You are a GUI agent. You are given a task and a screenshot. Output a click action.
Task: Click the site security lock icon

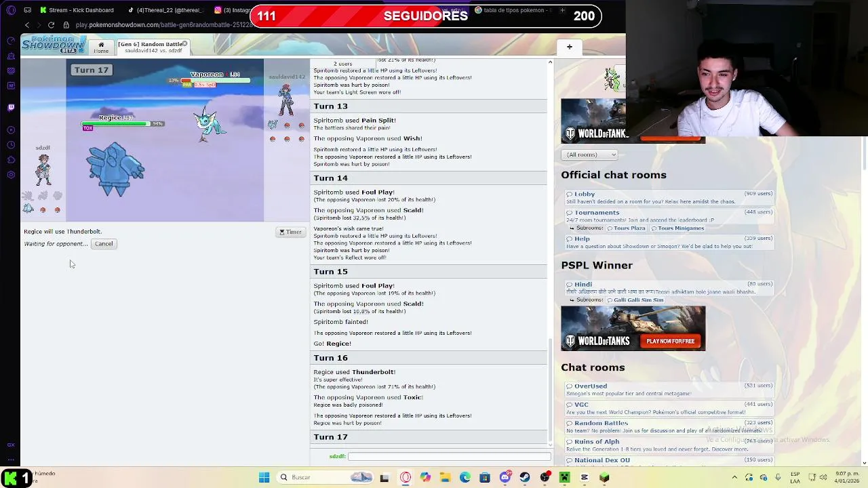click(x=66, y=25)
